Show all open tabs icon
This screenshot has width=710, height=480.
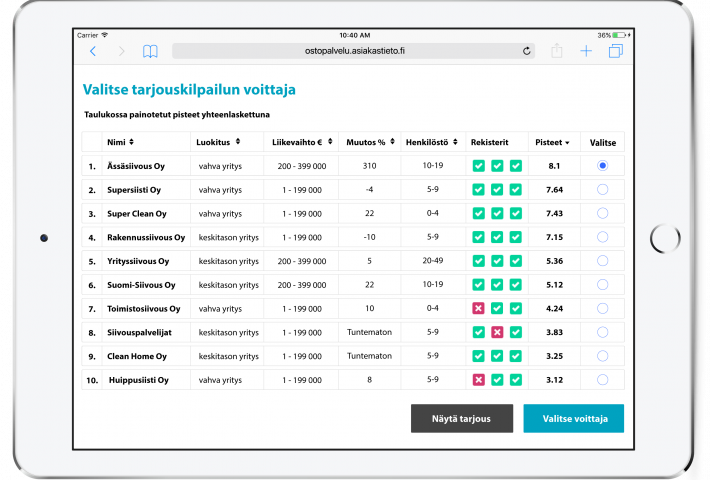click(x=615, y=51)
